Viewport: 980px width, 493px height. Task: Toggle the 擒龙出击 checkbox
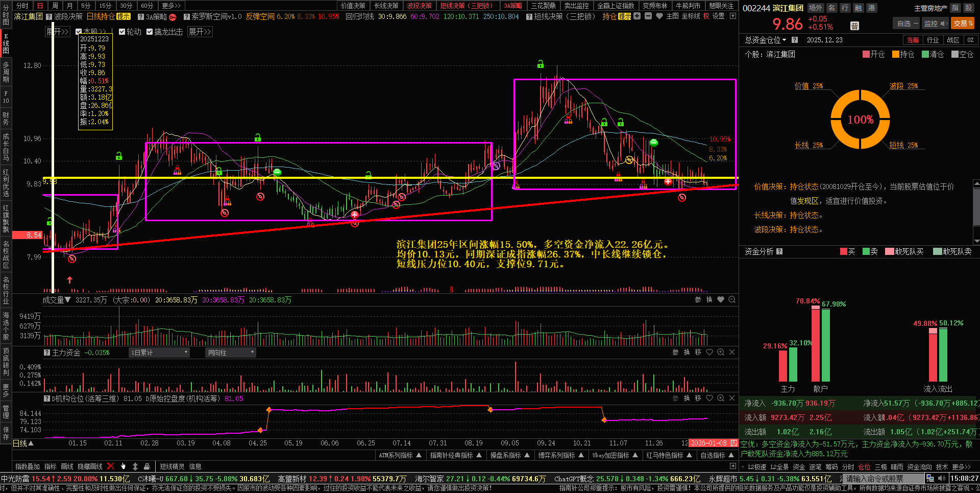(150, 32)
